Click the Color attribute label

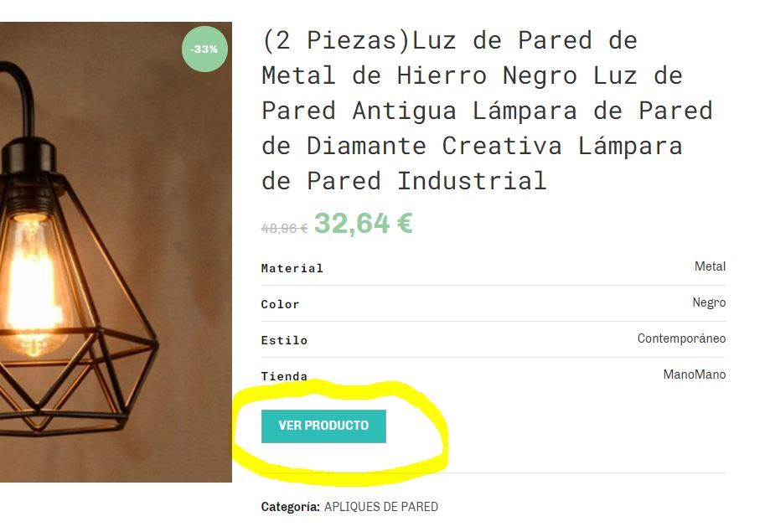pyautogui.click(x=281, y=305)
